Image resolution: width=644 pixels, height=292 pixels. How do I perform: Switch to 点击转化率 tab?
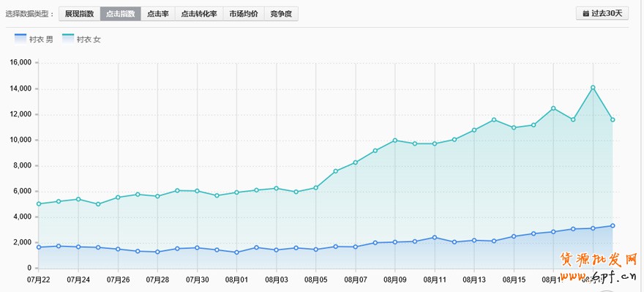[x=199, y=14]
